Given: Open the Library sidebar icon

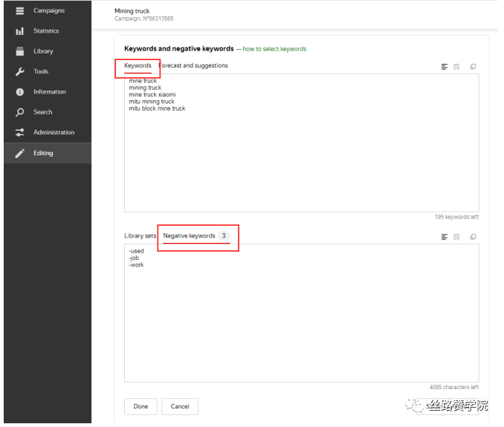Looking at the screenshot, I should [19, 51].
